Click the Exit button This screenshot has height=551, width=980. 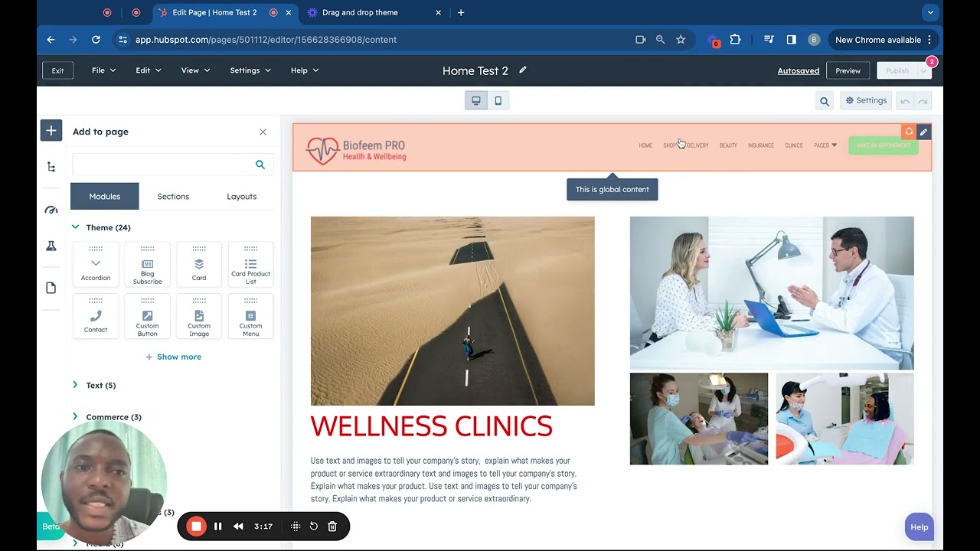57,70
